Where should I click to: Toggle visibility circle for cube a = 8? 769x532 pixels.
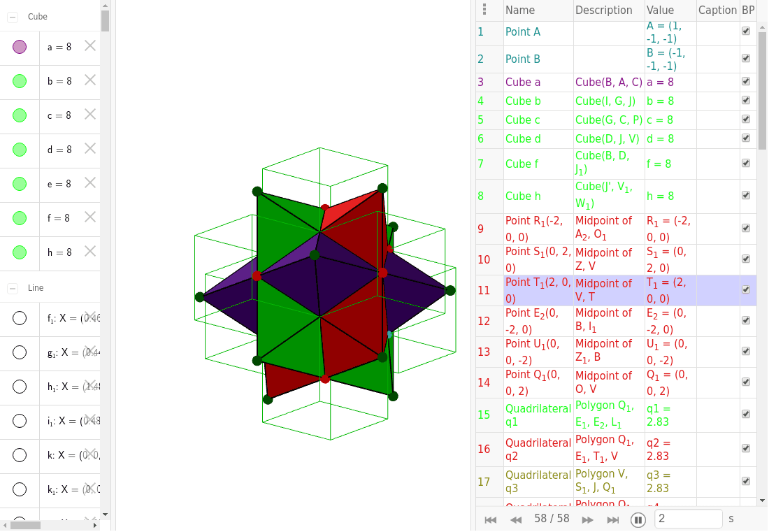(x=20, y=47)
